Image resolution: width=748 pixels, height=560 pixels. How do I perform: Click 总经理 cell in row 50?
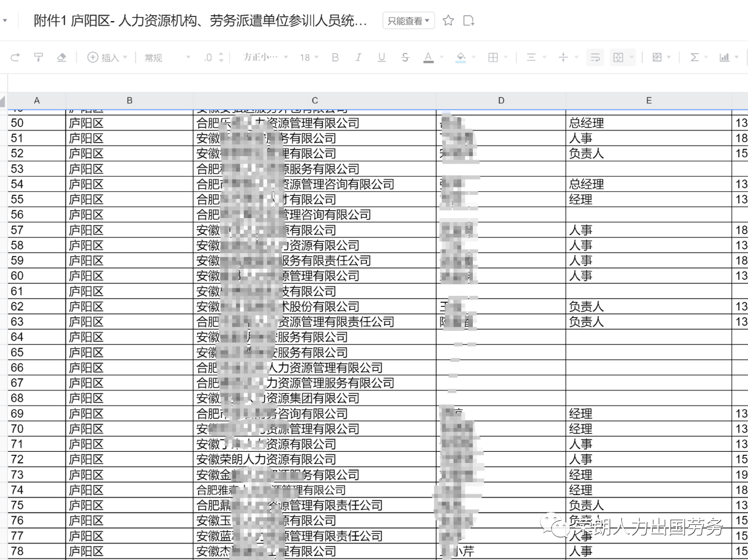649,123
